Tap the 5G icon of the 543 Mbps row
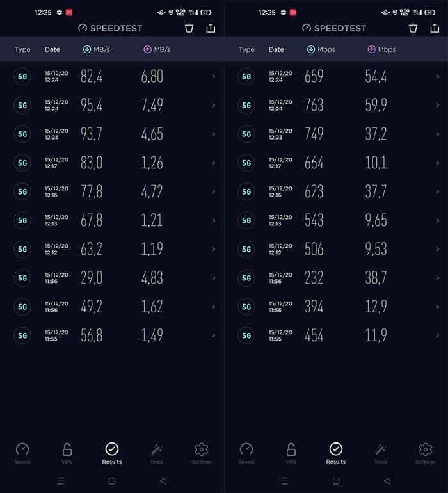This screenshot has height=493, width=448. click(x=246, y=220)
